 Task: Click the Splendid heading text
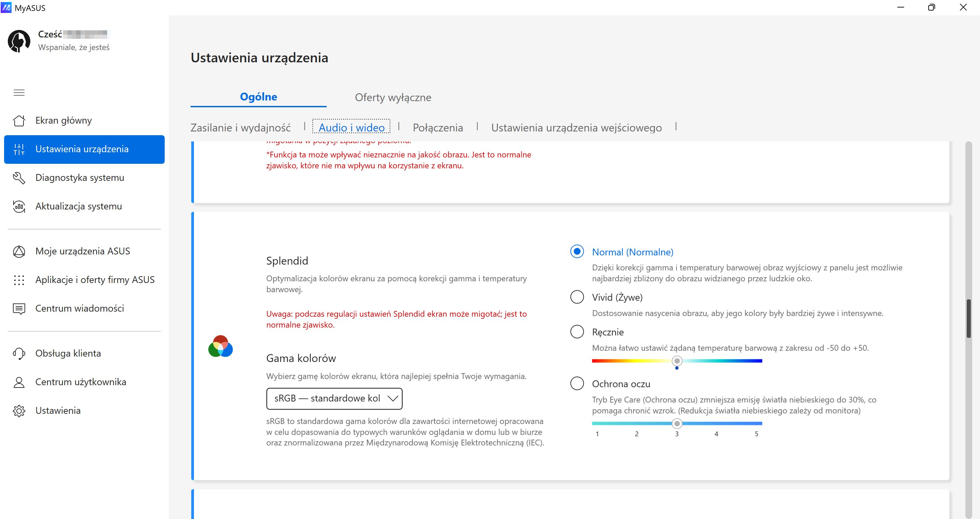click(287, 261)
